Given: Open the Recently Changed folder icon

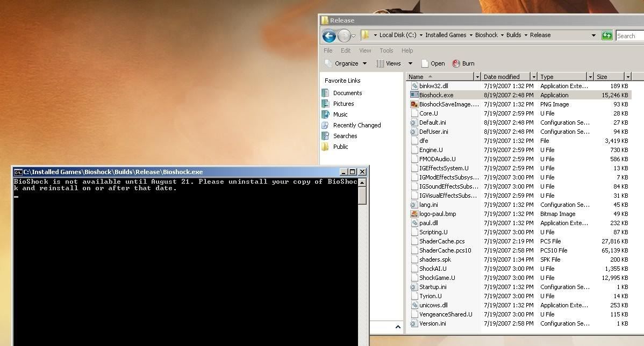Looking at the screenshot, I should click(x=325, y=125).
